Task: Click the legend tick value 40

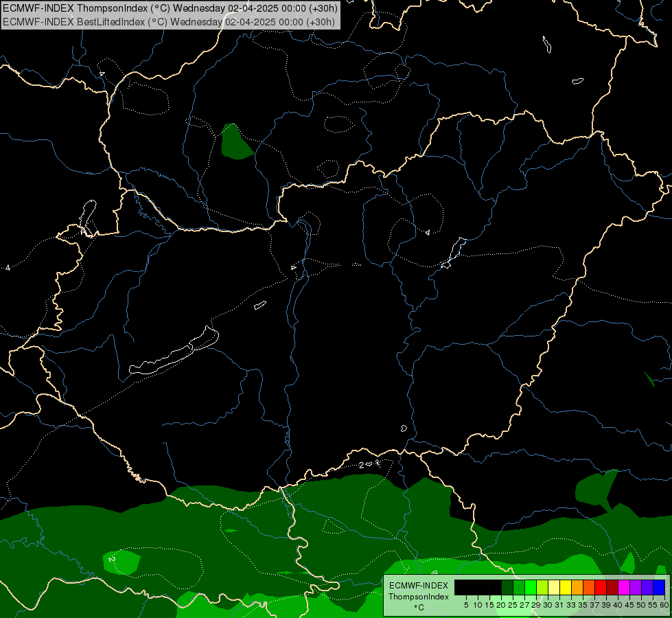Action: (x=618, y=605)
